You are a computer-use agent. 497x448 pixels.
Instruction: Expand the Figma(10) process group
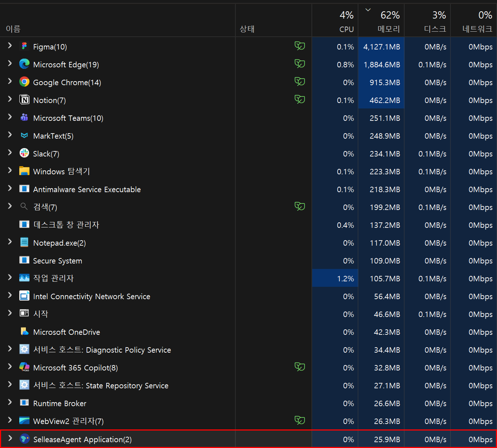(x=10, y=45)
